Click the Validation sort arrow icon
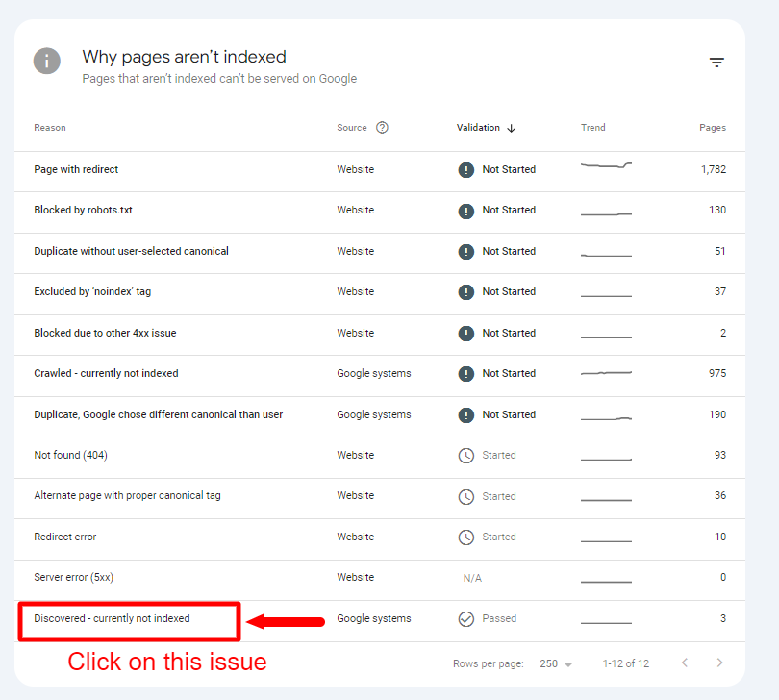The image size is (779, 700). tap(512, 128)
